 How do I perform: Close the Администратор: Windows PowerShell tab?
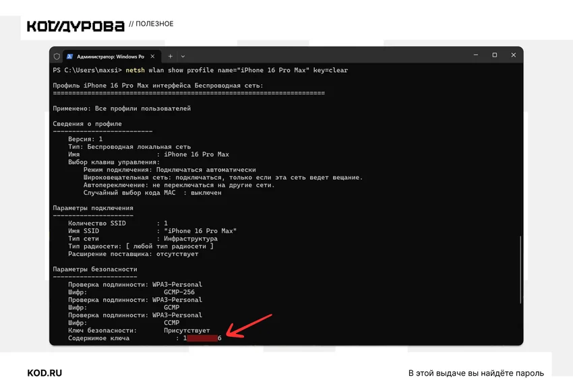[x=153, y=57]
